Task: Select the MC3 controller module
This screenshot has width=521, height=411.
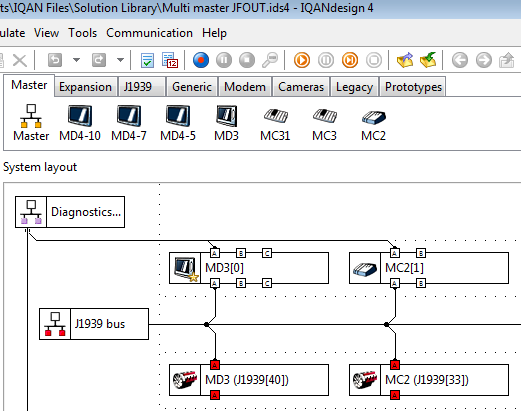Action: click(x=324, y=123)
